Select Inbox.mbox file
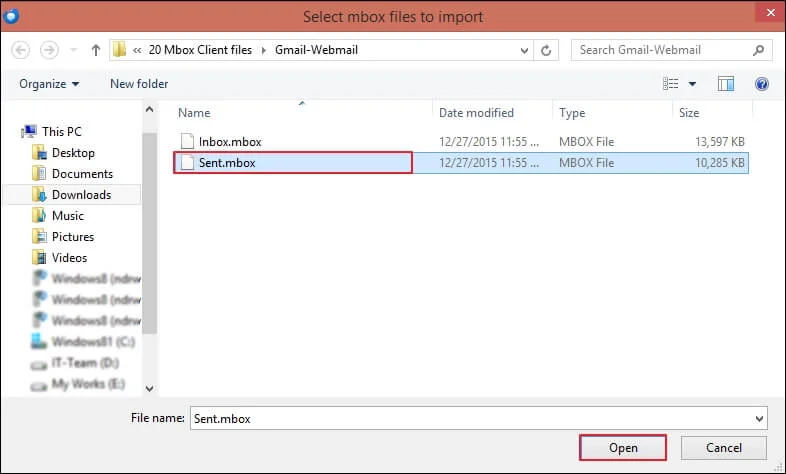Screen dimensions: 786x474 (461, 142)
